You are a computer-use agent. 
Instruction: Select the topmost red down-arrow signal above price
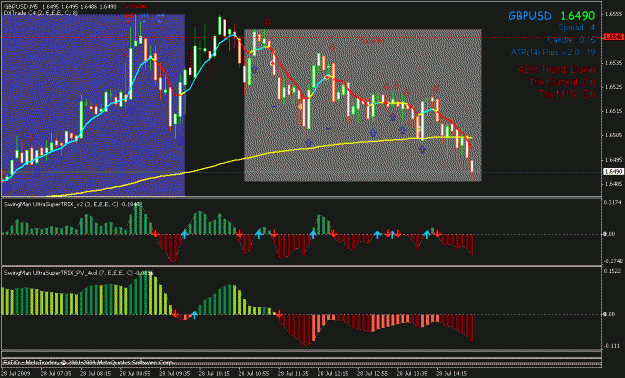pos(268,23)
